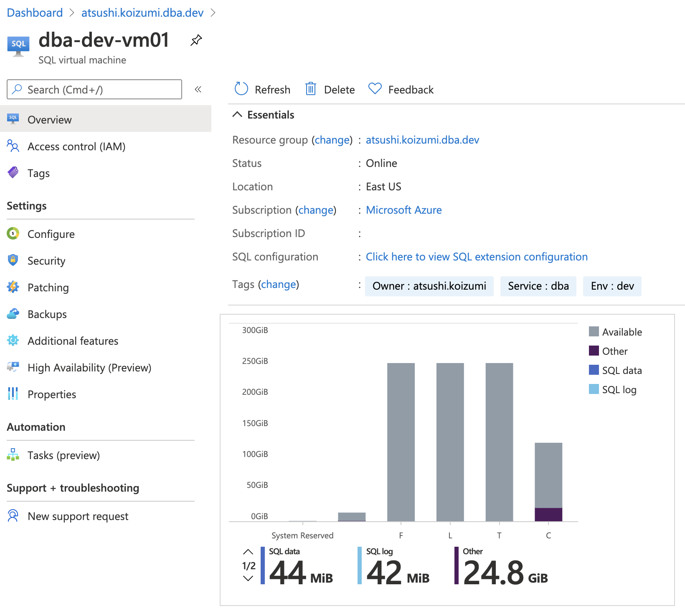Collapse the left sidebar menu
This screenshot has height=616, width=685.
pos(198,89)
